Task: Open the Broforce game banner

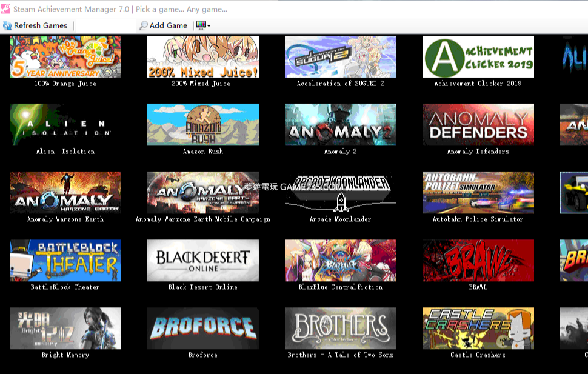Action: pyautogui.click(x=203, y=328)
